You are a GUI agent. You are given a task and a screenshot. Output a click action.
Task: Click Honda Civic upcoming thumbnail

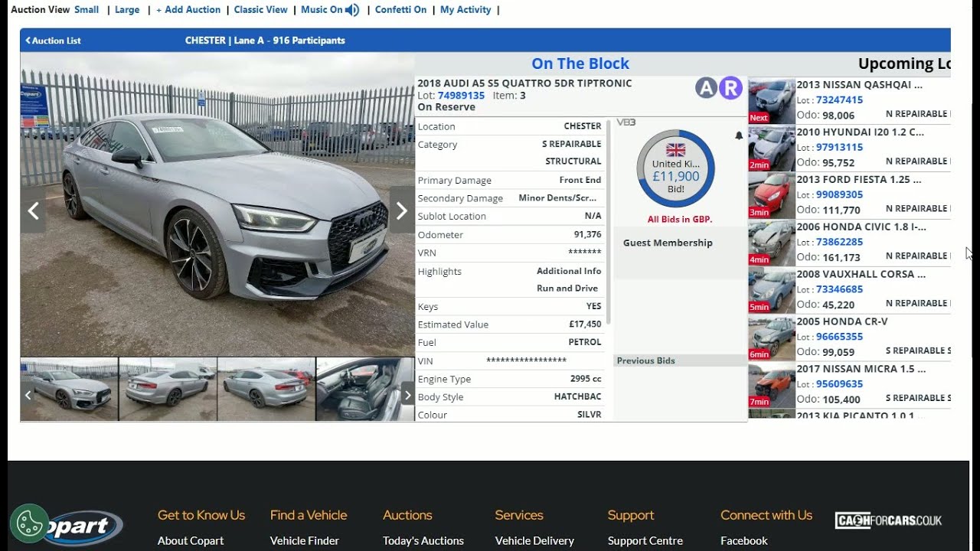[x=772, y=243]
